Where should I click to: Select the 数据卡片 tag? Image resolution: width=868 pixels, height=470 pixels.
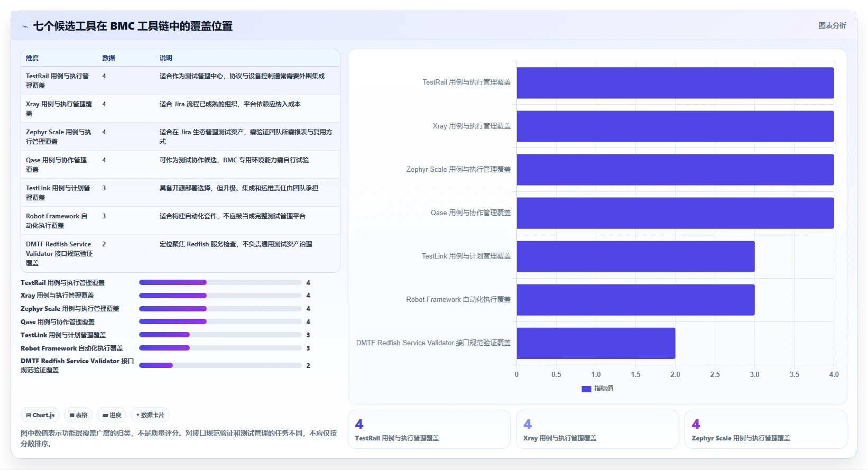tap(150, 415)
